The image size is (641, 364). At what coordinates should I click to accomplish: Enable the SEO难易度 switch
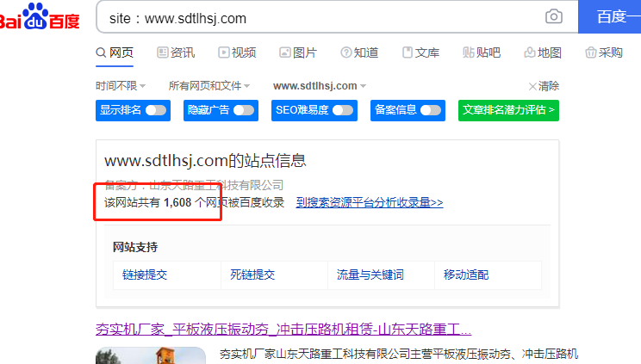(343, 110)
